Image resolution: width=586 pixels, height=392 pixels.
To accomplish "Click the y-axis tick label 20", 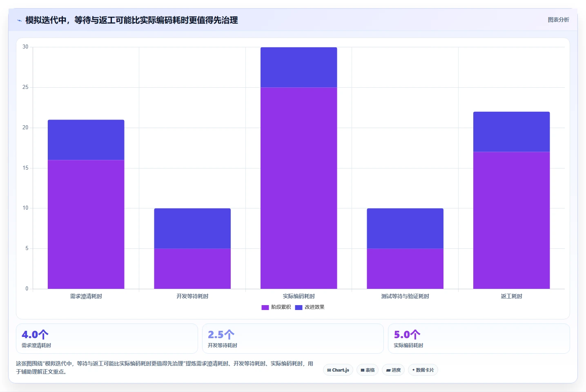I will pyautogui.click(x=25, y=128).
